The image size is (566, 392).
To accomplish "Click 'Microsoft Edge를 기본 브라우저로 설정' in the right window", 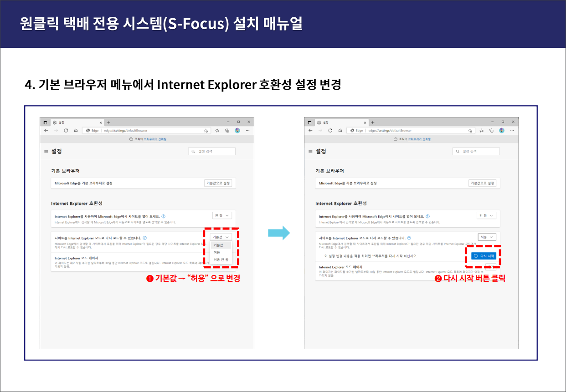I will (348, 183).
